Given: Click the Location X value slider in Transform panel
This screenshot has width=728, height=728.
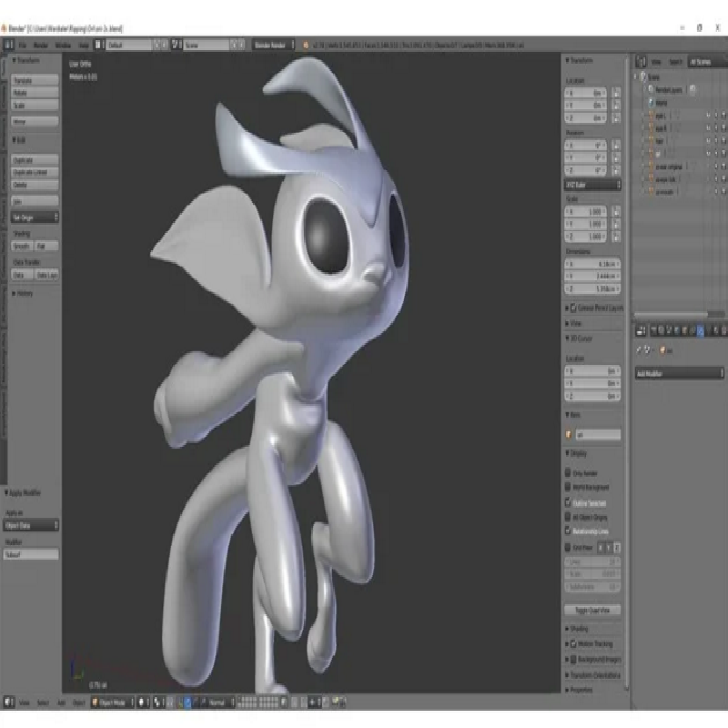Looking at the screenshot, I should coord(585,93).
